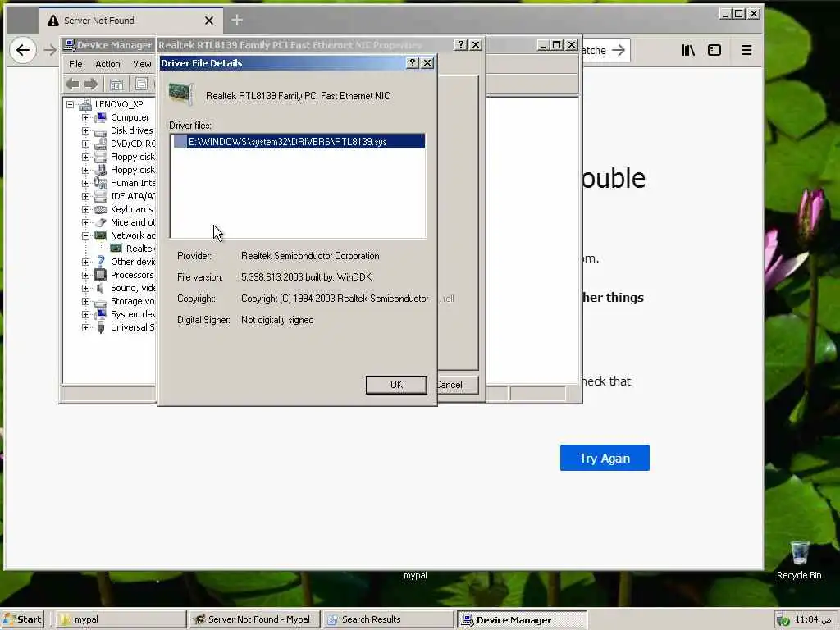Expand the Storage volumes node
Screen dimensions: 840x630
85,301
